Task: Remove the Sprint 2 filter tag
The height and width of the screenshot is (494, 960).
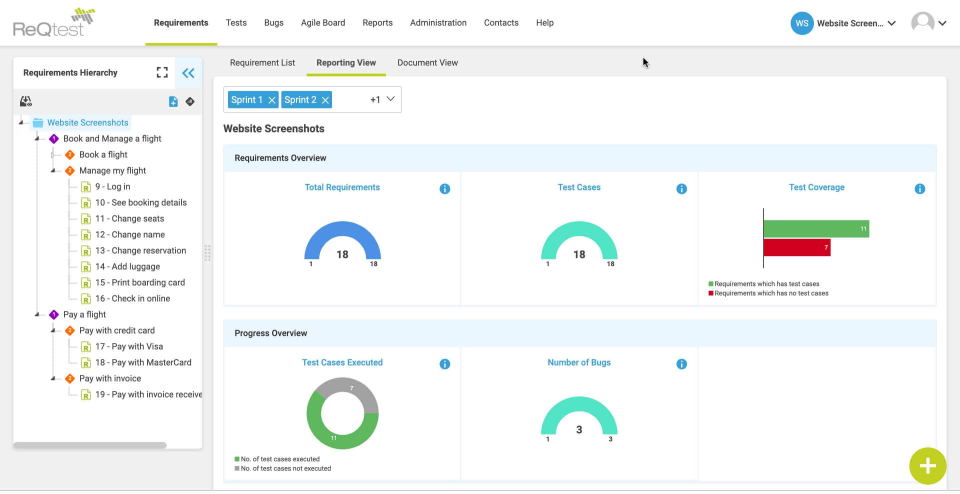Action: 325,100
